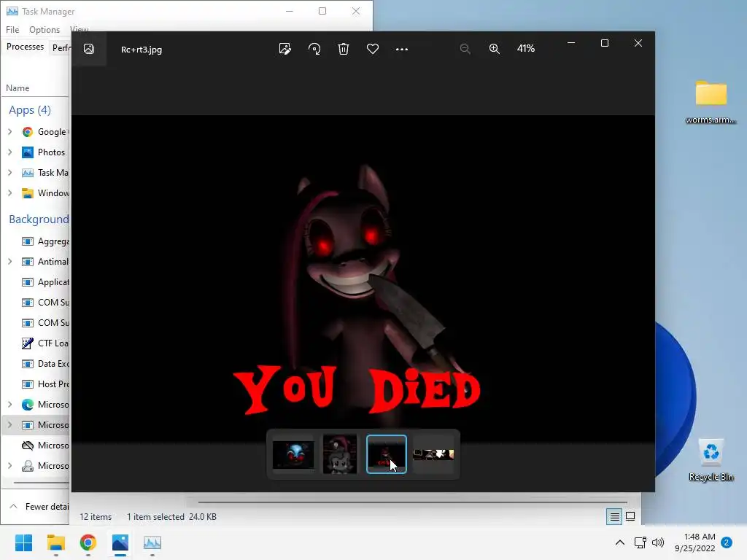The width and height of the screenshot is (747, 560).
Task: Open the Edit image tool in Photos
Action: (x=285, y=49)
